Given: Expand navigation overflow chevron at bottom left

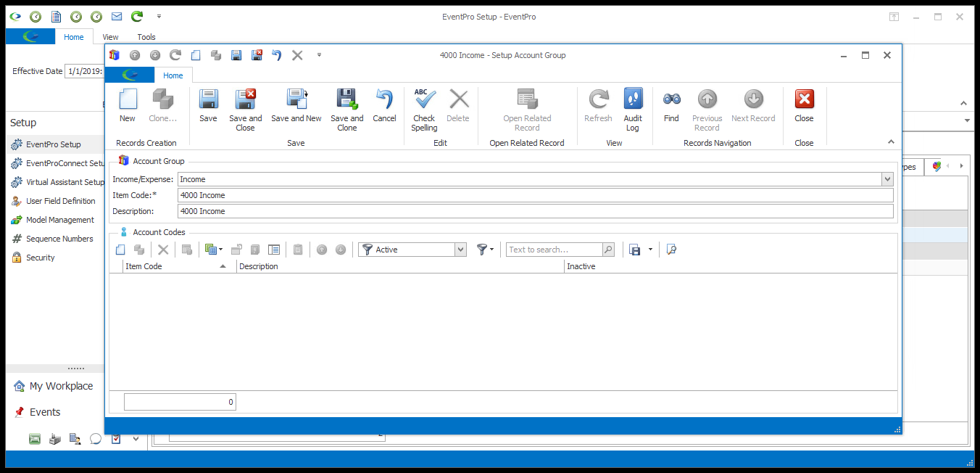Looking at the screenshot, I should (136, 439).
